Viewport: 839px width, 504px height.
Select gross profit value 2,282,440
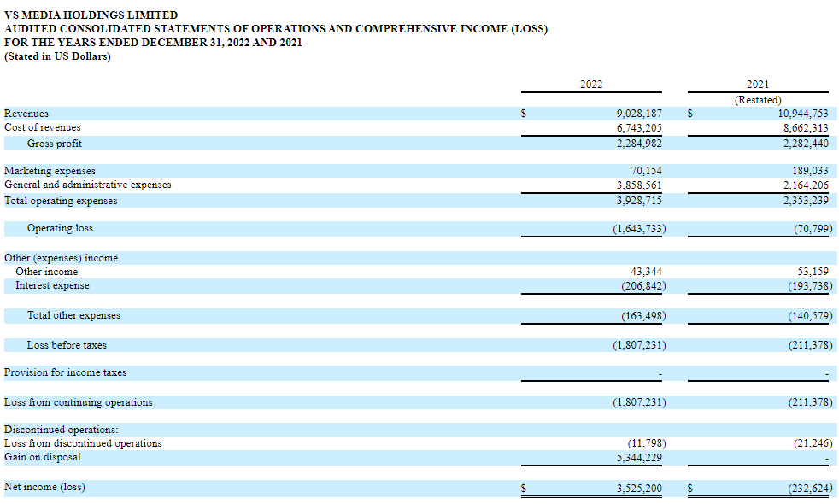tap(806, 144)
